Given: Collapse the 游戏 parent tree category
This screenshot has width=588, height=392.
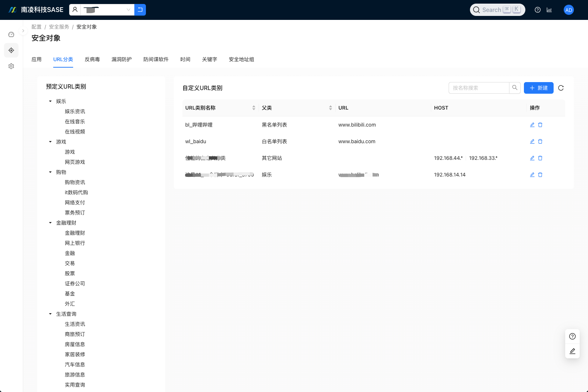Looking at the screenshot, I should [50, 142].
